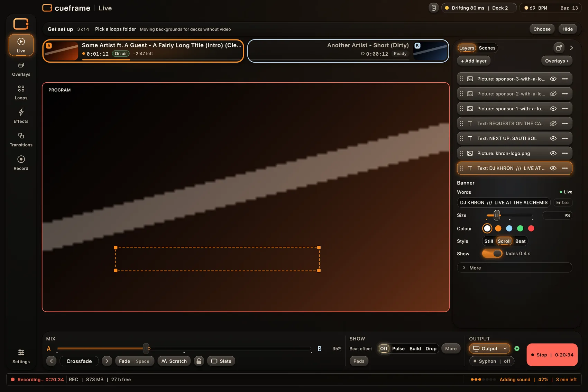Pop out the layers panel

pyautogui.click(x=559, y=48)
